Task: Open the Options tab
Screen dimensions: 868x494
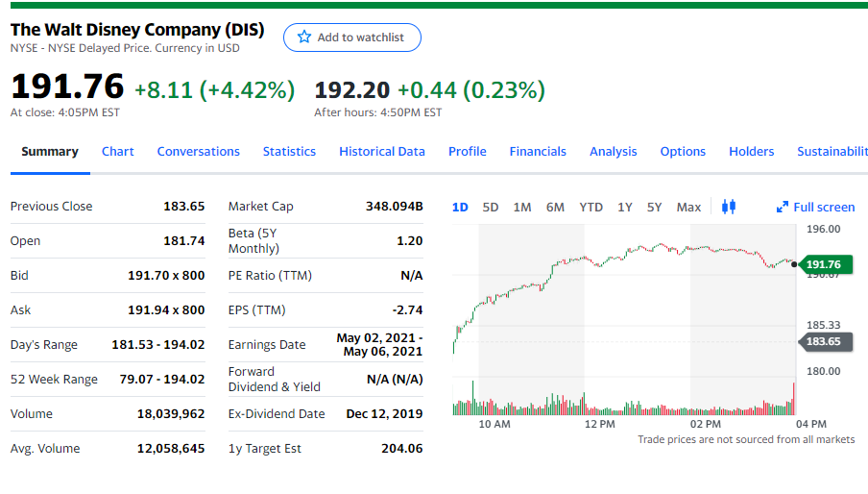Action: click(x=683, y=151)
